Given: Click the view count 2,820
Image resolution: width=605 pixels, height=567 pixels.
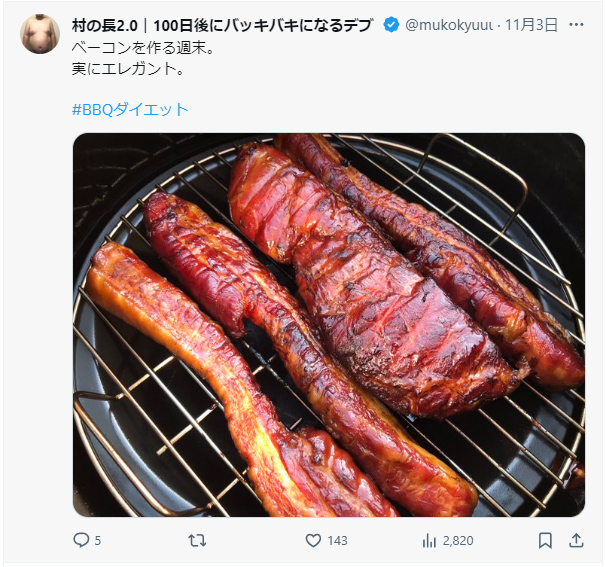Looking at the screenshot, I should (457, 540).
